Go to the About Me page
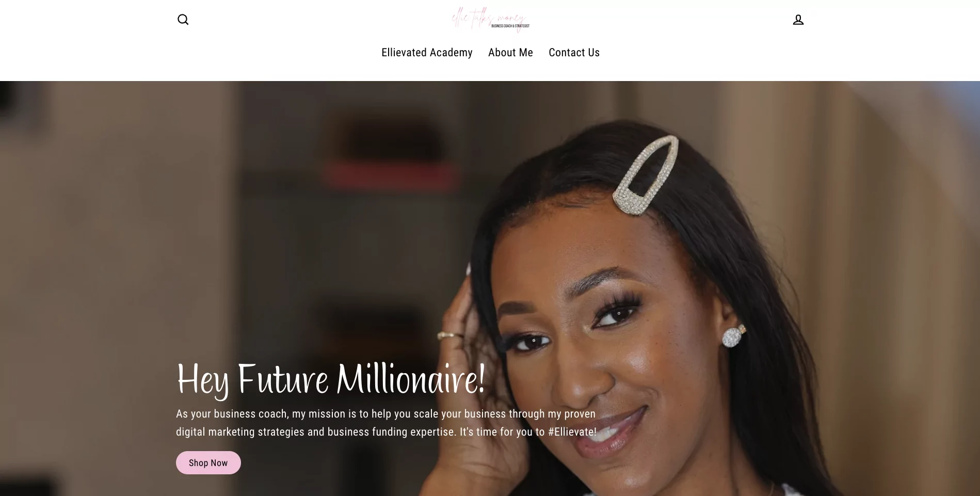Screen dimensions: 980x496 pos(510,53)
